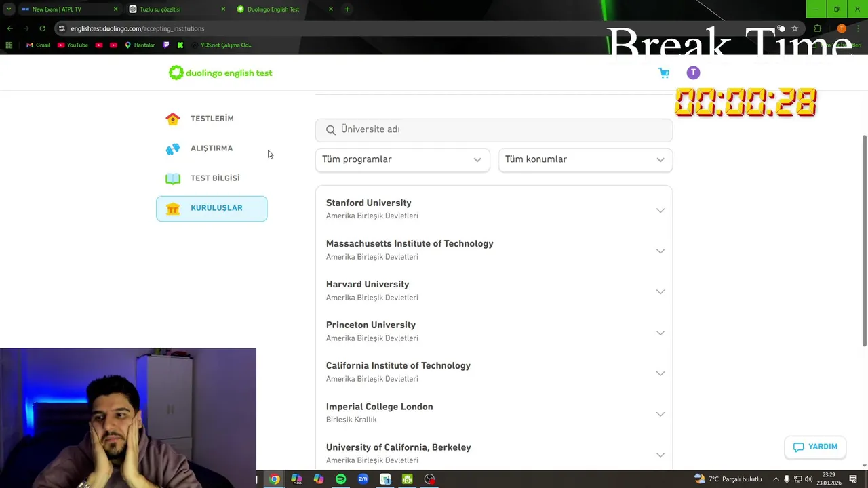Click the site information icon in address bar
This screenshot has width=868, height=488.
coord(62,28)
